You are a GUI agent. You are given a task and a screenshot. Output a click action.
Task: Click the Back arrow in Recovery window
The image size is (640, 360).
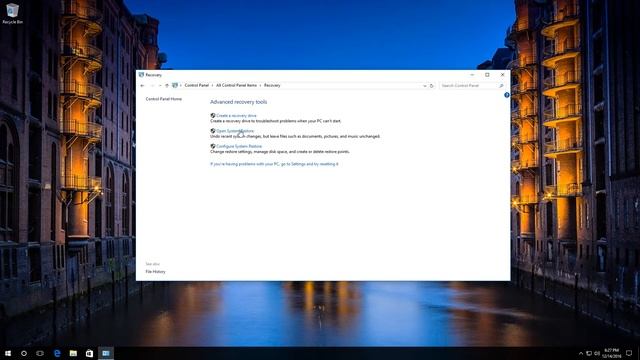[x=142, y=86]
